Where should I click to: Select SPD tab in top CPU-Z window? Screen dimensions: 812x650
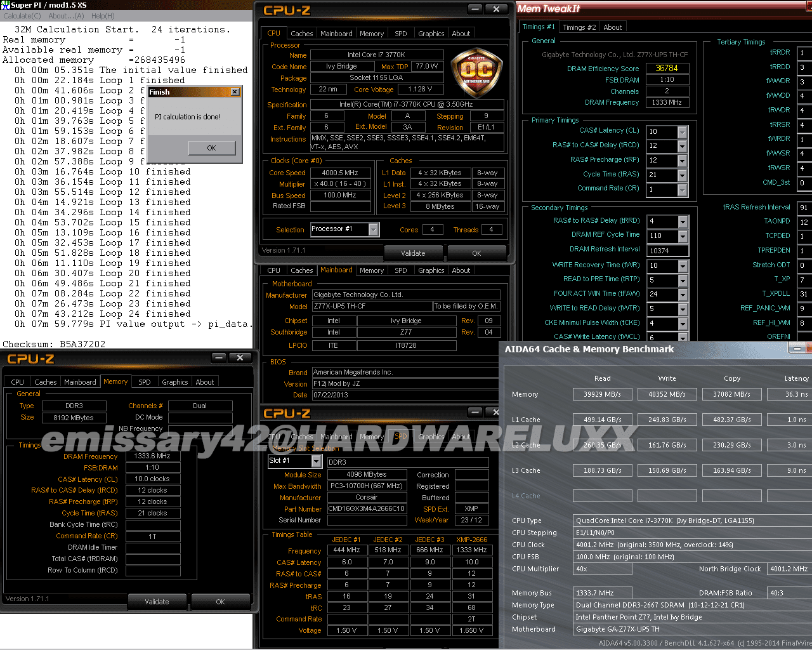401,34
